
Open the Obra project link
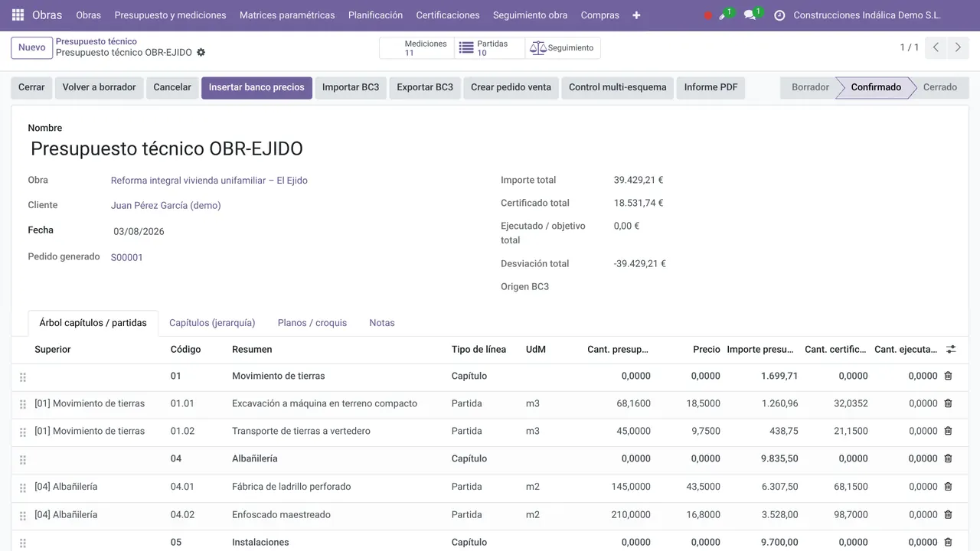click(x=209, y=181)
